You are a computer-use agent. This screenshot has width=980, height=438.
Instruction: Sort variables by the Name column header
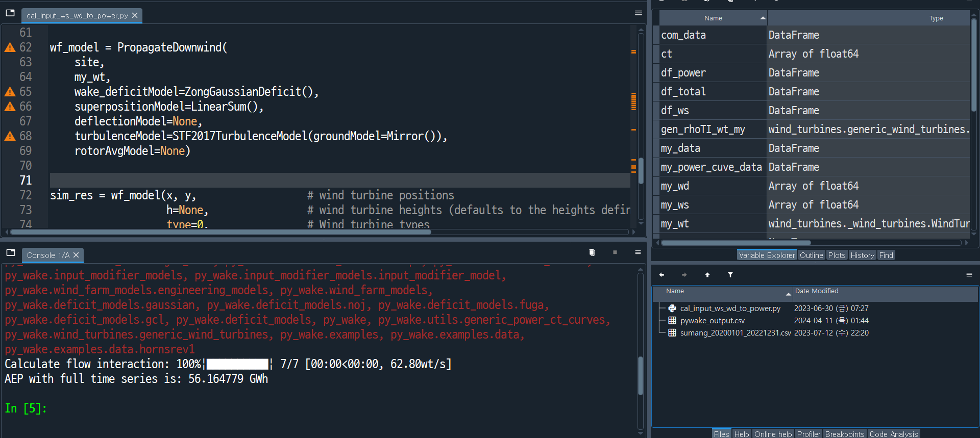pos(713,18)
